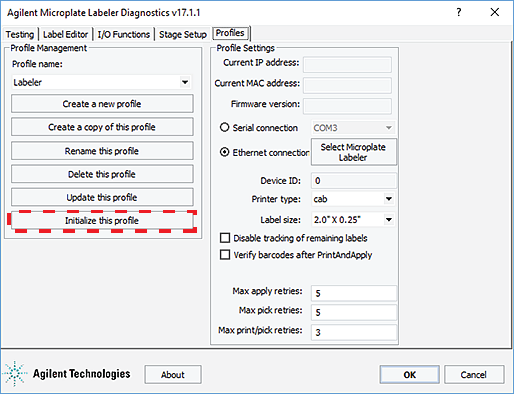
Task: Toggle Verify barcodes after PrintAndApply checkbox
Action: tap(225, 255)
